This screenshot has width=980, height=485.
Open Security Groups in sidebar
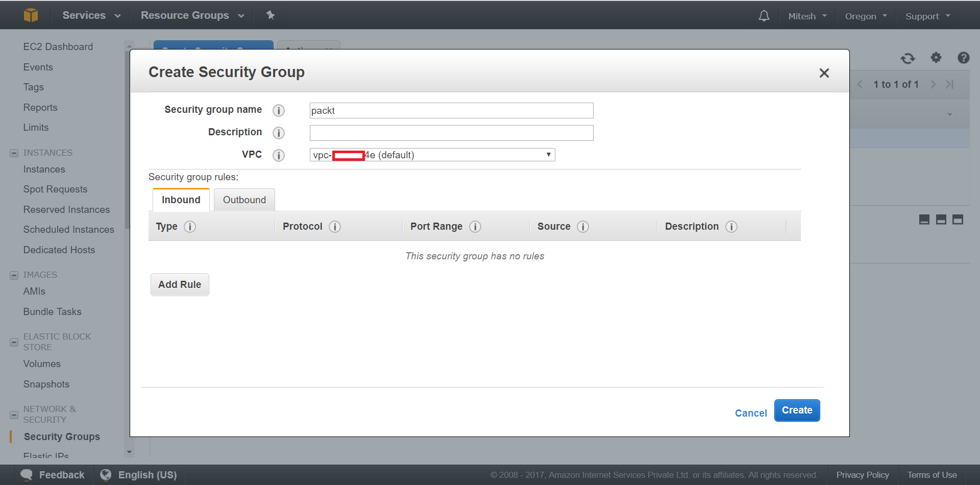(62, 436)
